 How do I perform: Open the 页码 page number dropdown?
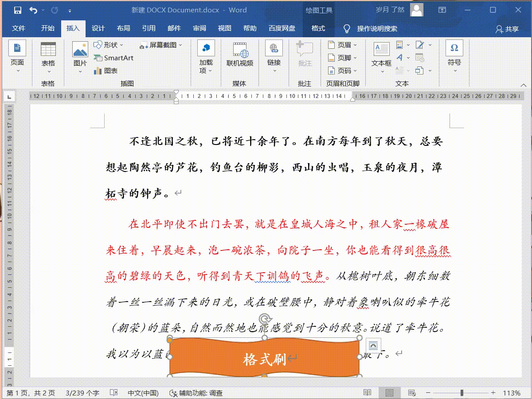342,70
